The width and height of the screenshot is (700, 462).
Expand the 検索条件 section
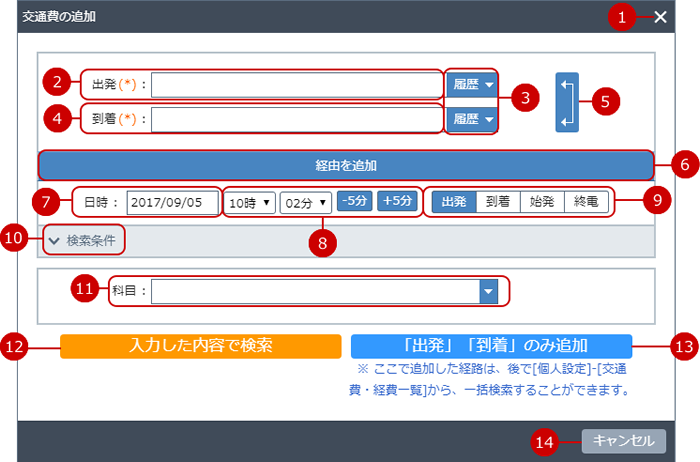pos(85,240)
